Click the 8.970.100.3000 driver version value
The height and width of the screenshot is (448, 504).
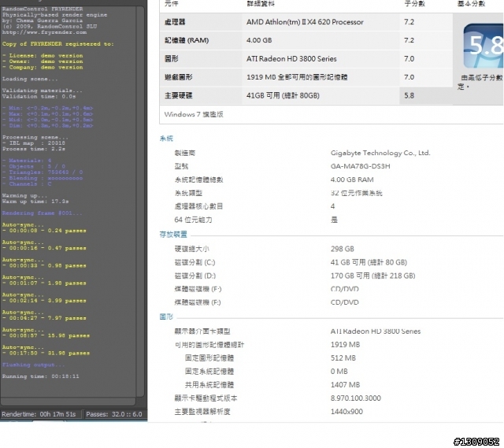[355, 398]
